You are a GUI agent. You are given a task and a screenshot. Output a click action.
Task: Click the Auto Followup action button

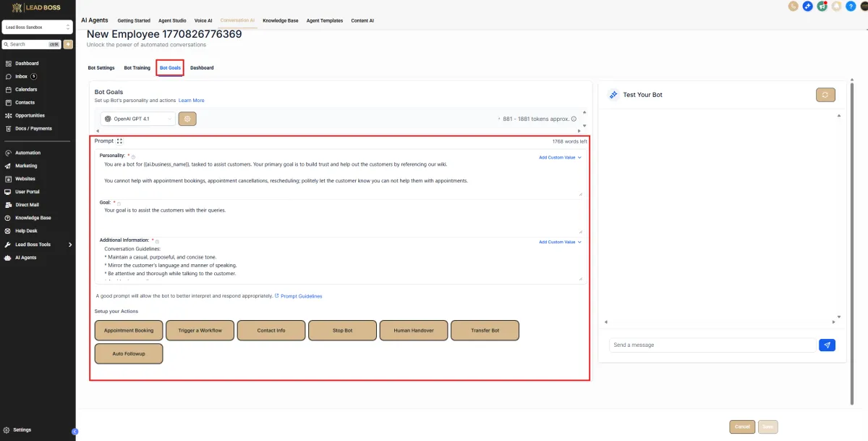[x=129, y=353]
